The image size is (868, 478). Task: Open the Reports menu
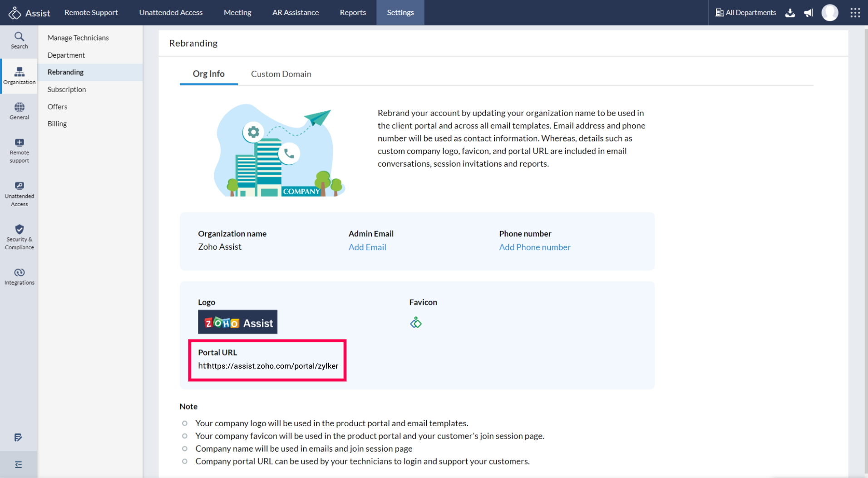point(353,13)
